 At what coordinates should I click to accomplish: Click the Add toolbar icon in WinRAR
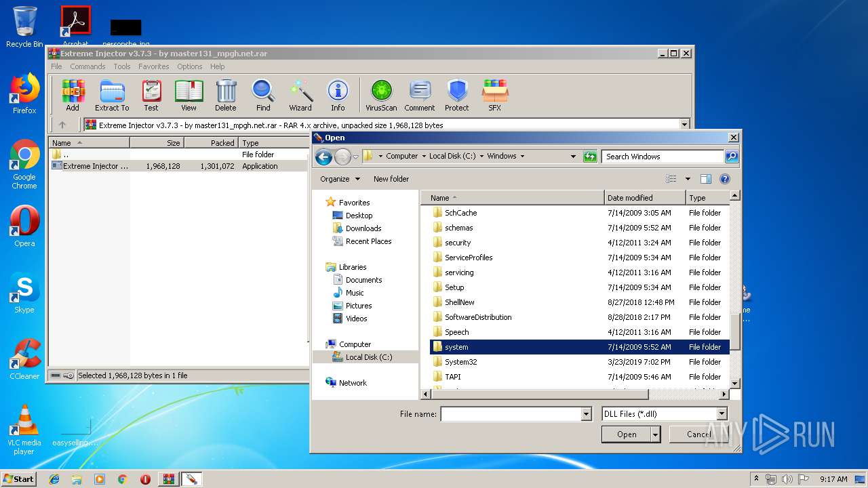[x=73, y=95]
